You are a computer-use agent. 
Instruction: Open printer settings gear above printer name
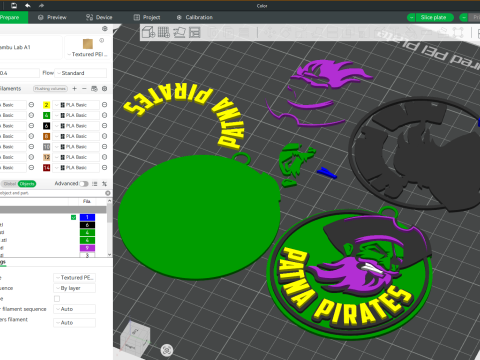point(105,29)
